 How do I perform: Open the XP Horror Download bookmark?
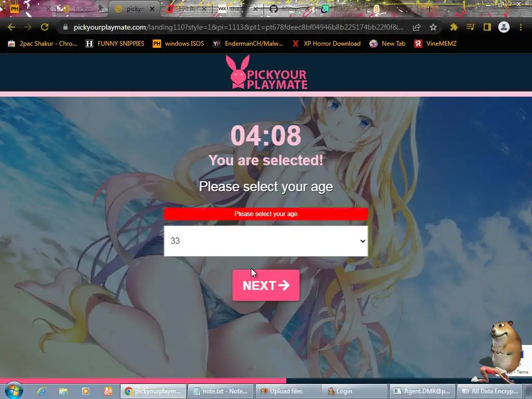click(x=326, y=44)
